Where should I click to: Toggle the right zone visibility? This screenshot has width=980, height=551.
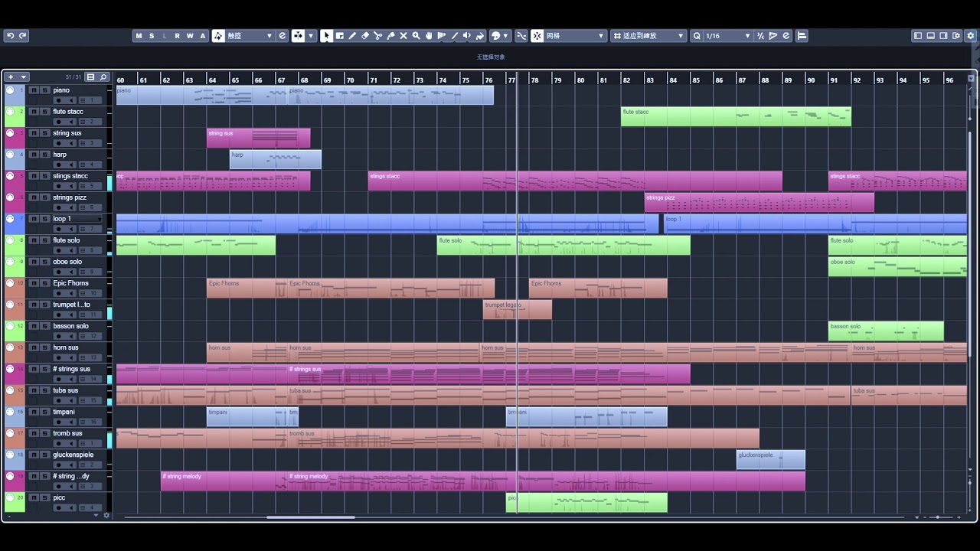[943, 36]
